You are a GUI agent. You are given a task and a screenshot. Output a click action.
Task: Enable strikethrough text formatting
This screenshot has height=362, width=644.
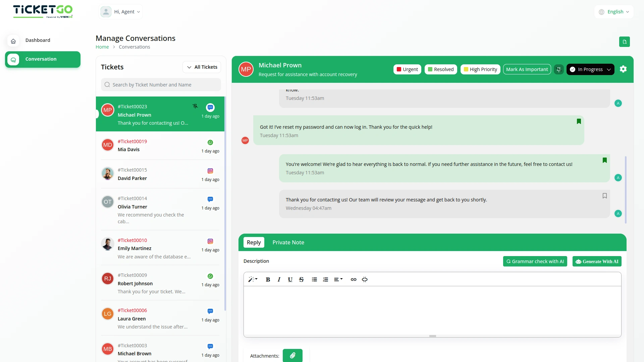coord(301,279)
